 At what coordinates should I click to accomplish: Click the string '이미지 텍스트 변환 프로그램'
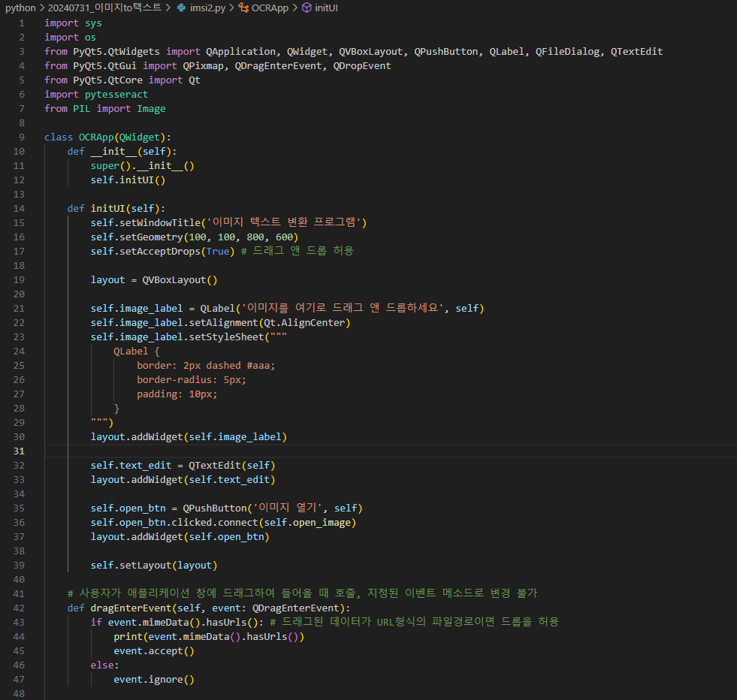[x=284, y=222]
